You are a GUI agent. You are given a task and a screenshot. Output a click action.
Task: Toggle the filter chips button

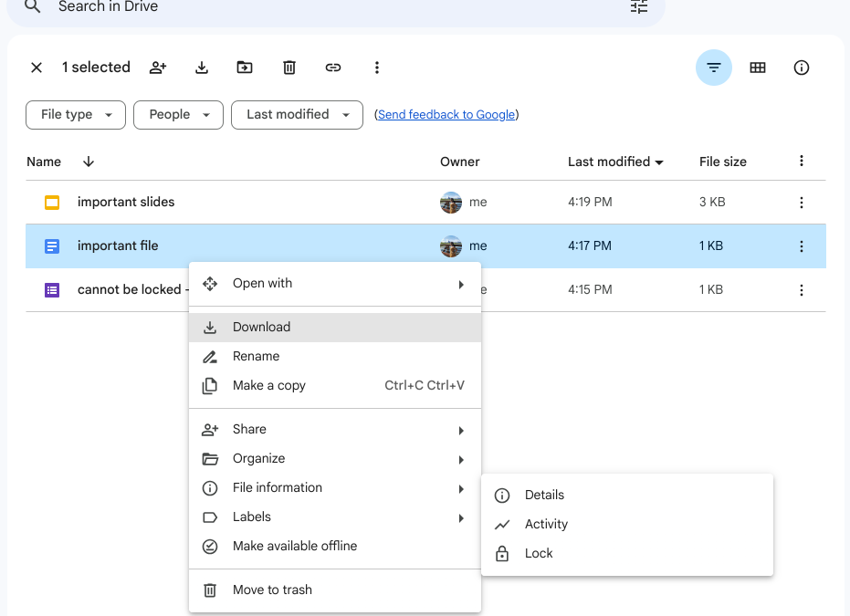tap(714, 68)
